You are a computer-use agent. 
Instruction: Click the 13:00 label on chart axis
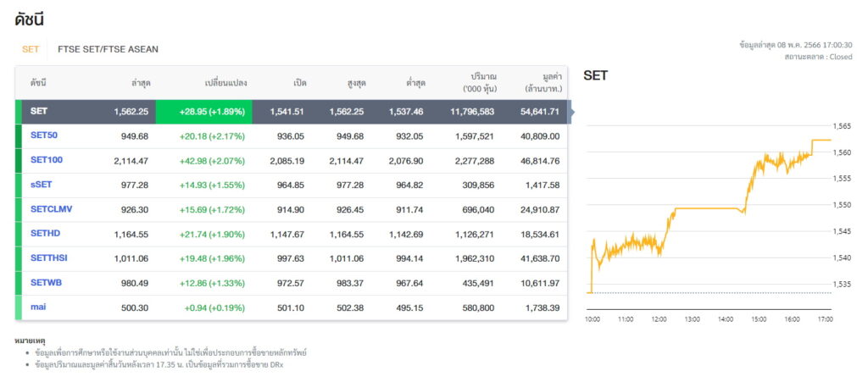(x=692, y=319)
